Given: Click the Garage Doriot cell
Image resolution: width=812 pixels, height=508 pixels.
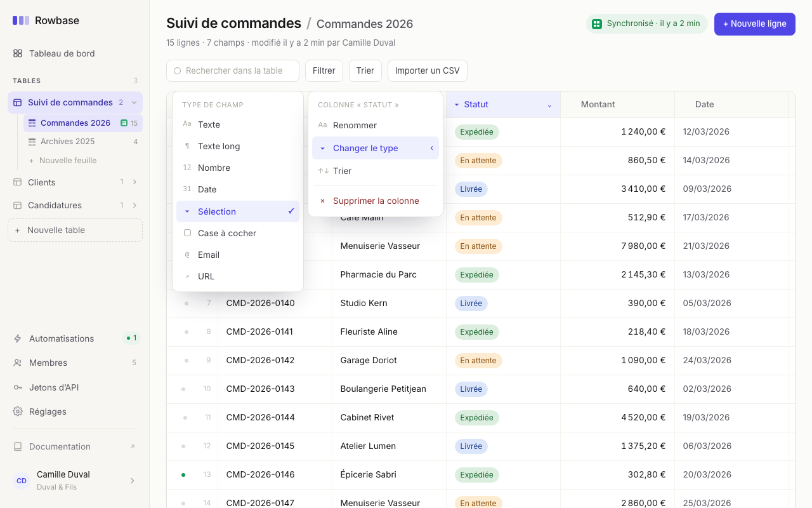Looking at the screenshot, I should point(390,361).
